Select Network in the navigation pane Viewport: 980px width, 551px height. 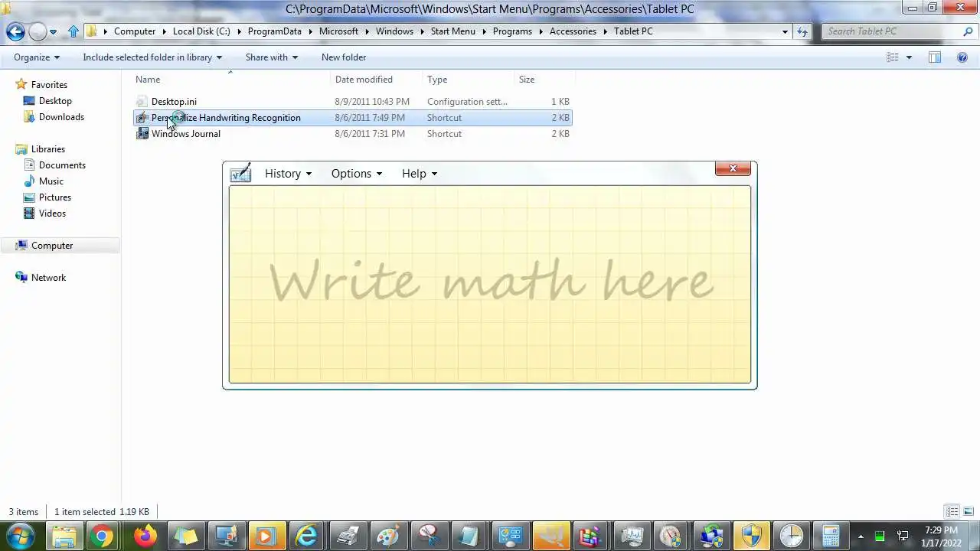48,278
